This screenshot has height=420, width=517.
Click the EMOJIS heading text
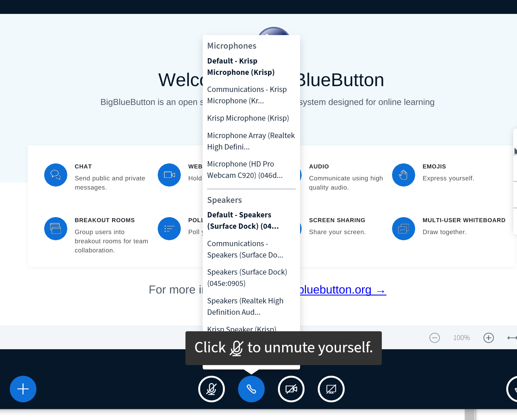434,167
